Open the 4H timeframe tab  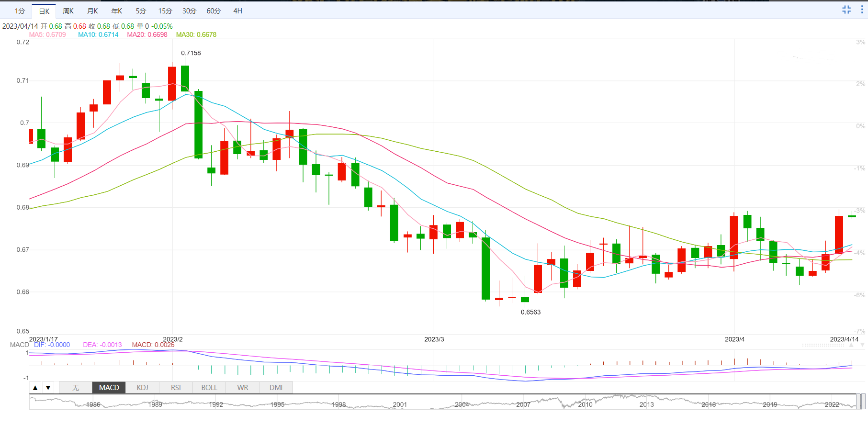(x=238, y=11)
